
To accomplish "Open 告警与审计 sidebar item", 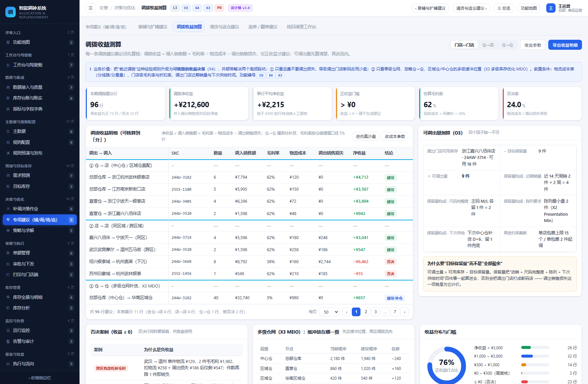I will coord(40,341).
